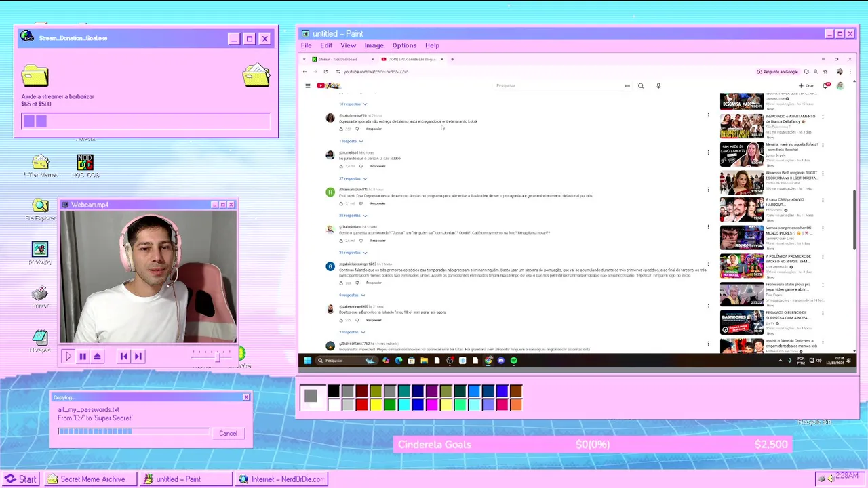The width and height of the screenshot is (868, 488).
Task: Go back in the Chrome browser
Action: tap(304, 71)
